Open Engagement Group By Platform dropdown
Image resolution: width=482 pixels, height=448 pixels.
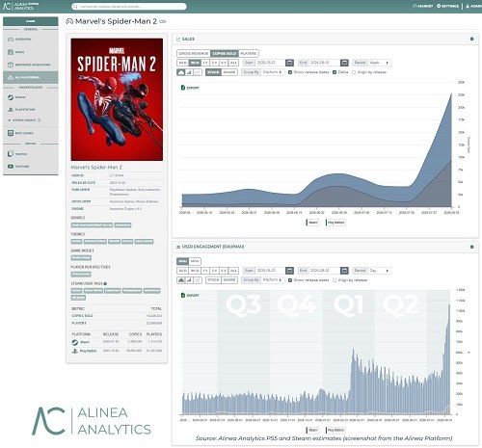[272, 280]
